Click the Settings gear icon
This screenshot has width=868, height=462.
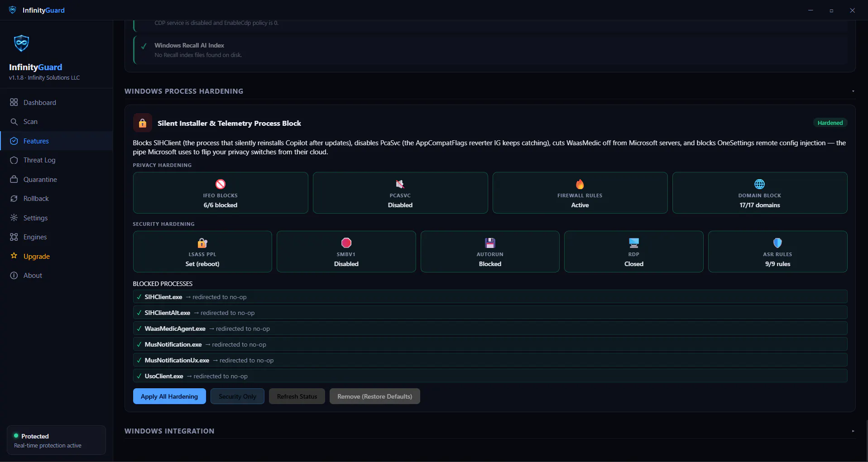pyautogui.click(x=14, y=218)
